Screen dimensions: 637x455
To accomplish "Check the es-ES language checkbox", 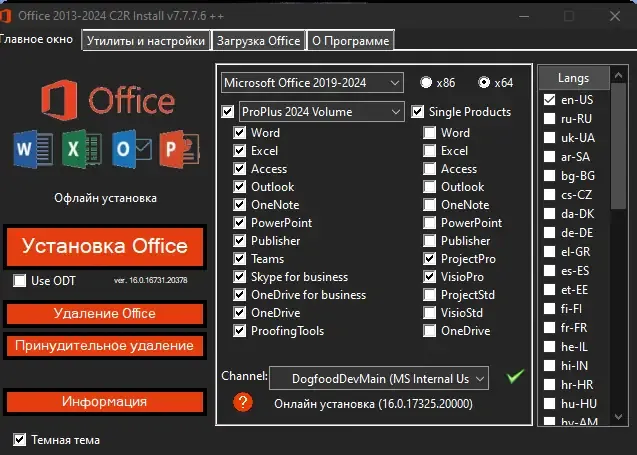I will point(549,271).
